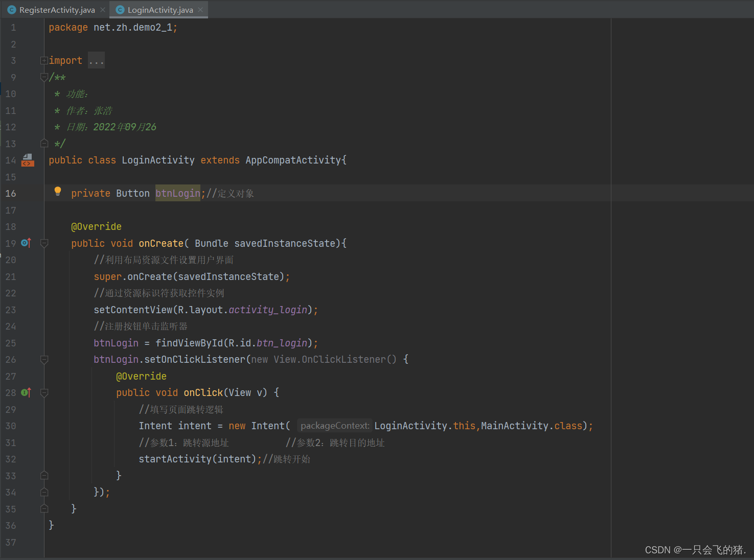Click line number 30 in gutter

[x=11, y=426]
